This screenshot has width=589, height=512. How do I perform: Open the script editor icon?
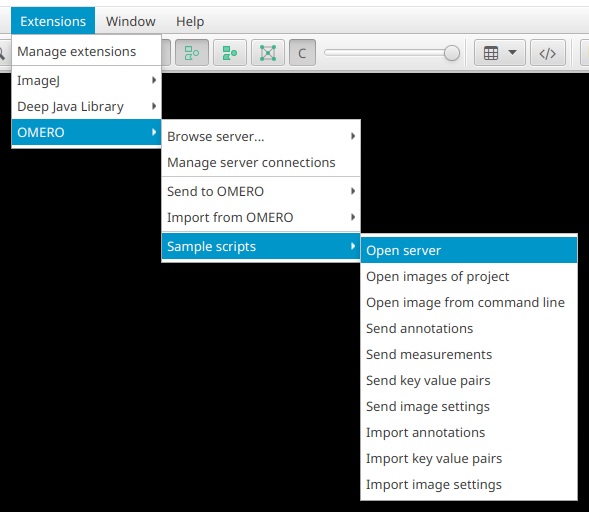click(x=548, y=53)
